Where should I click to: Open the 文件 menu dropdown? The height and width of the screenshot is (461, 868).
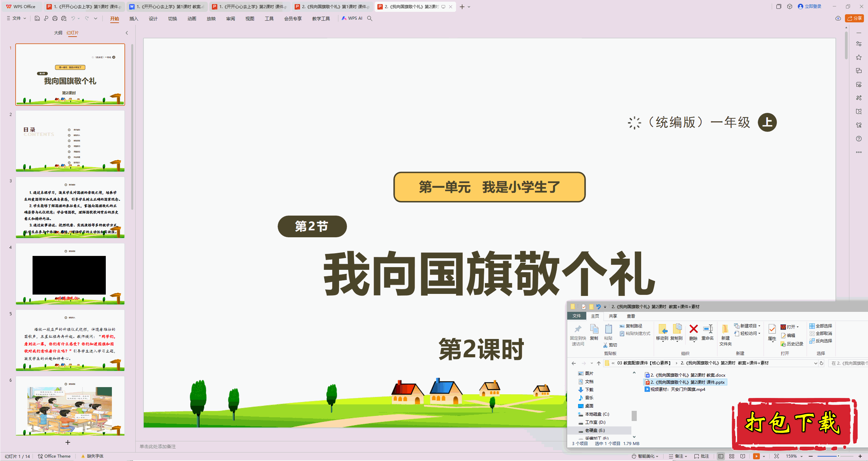(16, 18)
